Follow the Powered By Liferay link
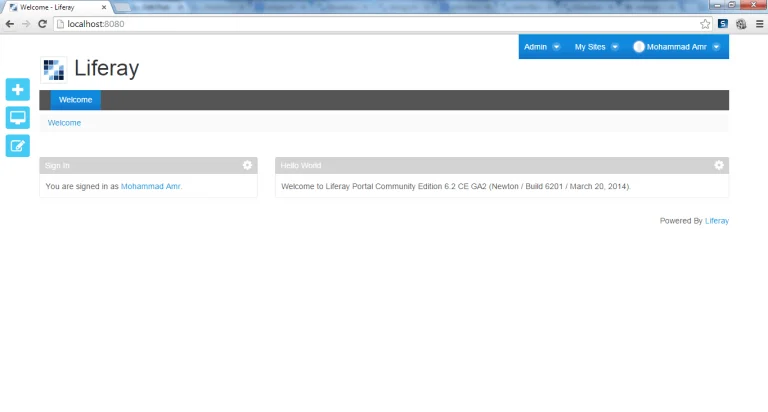Screen dimensions: 768x412 click(x=716, y=221)
